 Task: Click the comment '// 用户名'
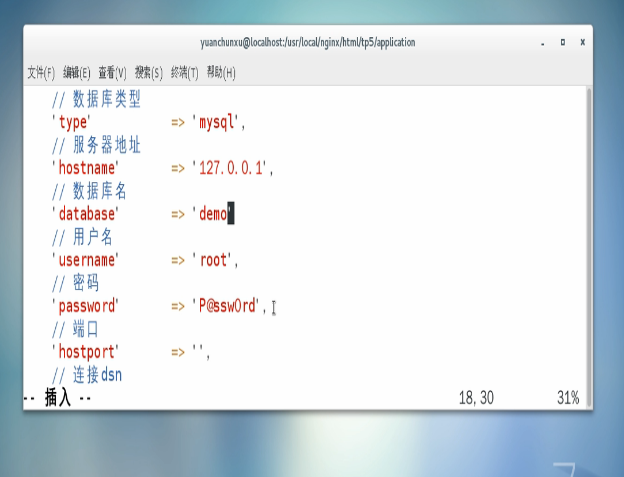82,237
